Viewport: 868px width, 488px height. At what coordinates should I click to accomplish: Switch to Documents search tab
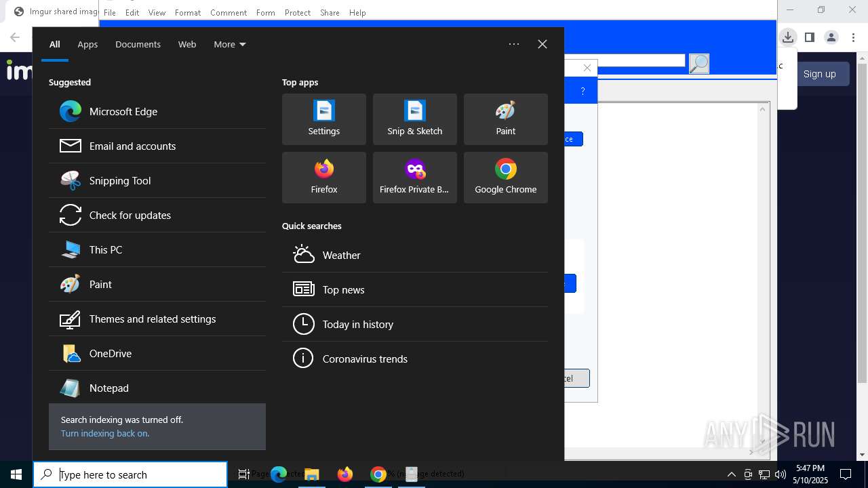click(138, 44)
